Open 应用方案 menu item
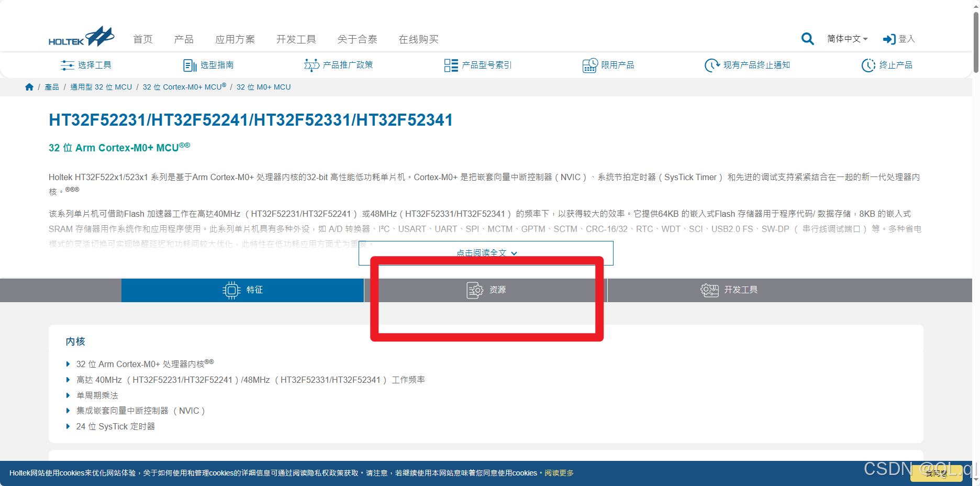 [x=235, y=39]
